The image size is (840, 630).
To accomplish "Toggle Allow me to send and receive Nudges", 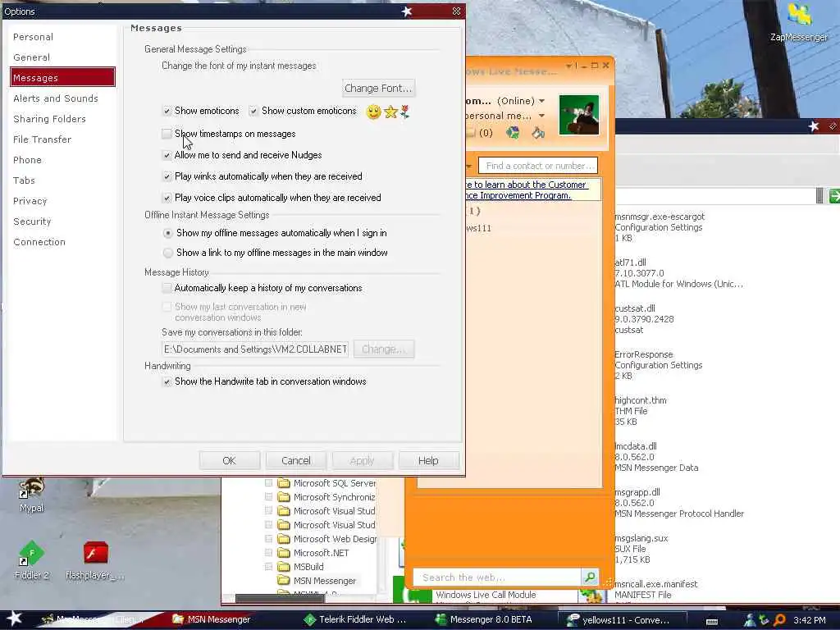I will click(167, 155).
